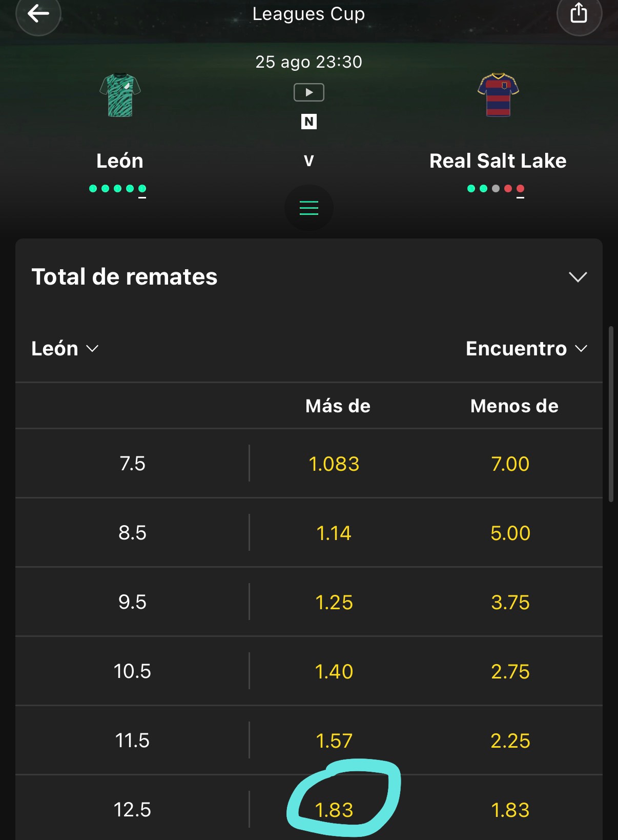This screenshot has height=840, width=618.
Task: Play the live stream video icon
Action: coord(308,92)
